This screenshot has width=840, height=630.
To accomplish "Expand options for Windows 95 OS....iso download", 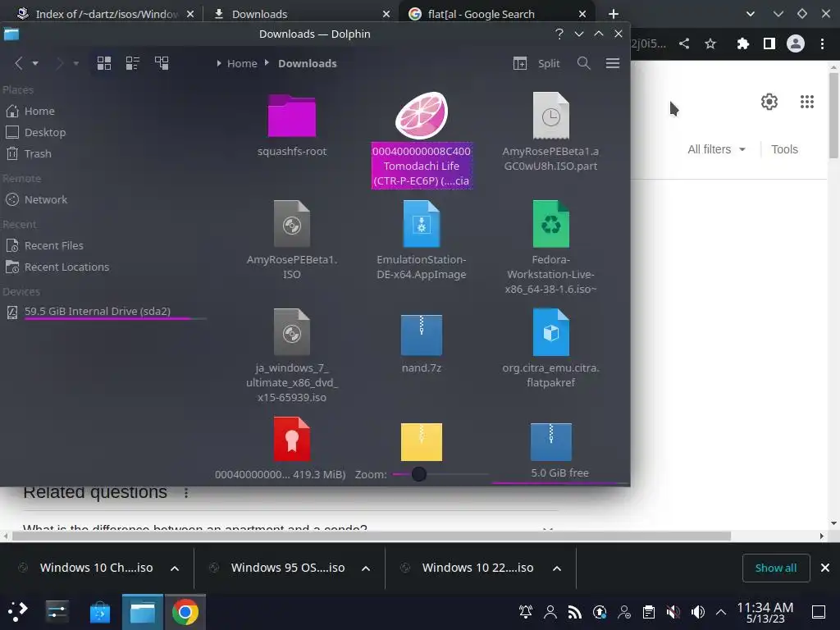I will (366, 568).
